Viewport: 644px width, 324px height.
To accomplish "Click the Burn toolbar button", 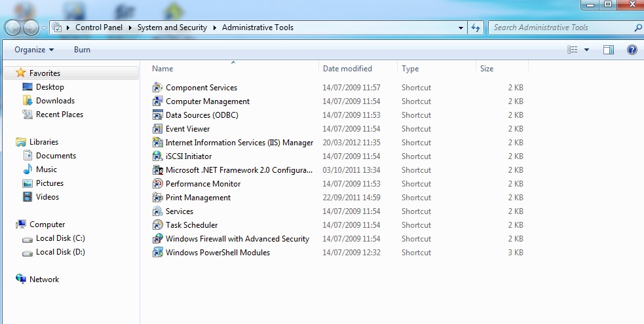I will 82,50.
